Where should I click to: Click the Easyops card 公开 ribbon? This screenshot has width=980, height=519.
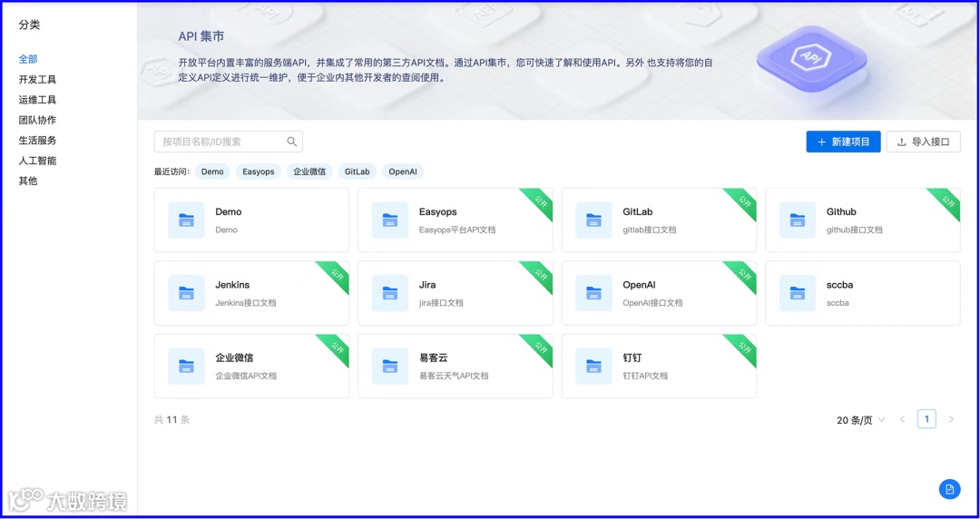(x=539, y=201)
